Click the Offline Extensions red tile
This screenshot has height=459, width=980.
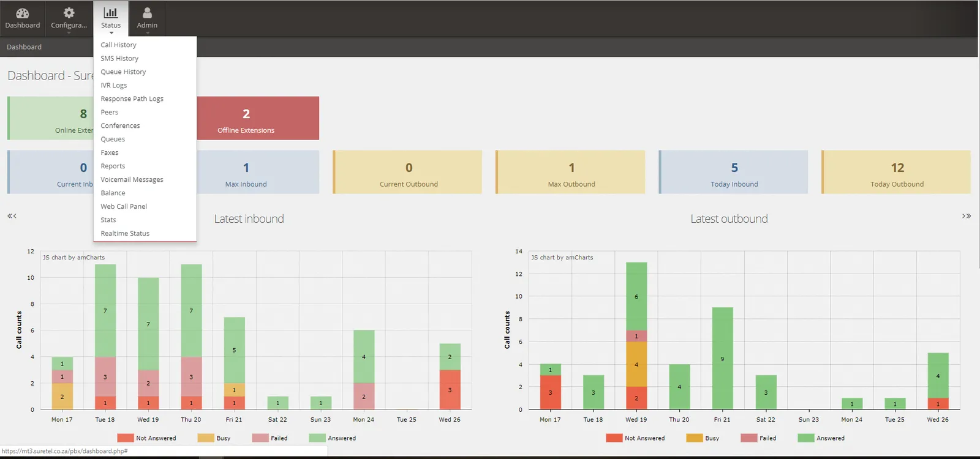click(258, 118)
